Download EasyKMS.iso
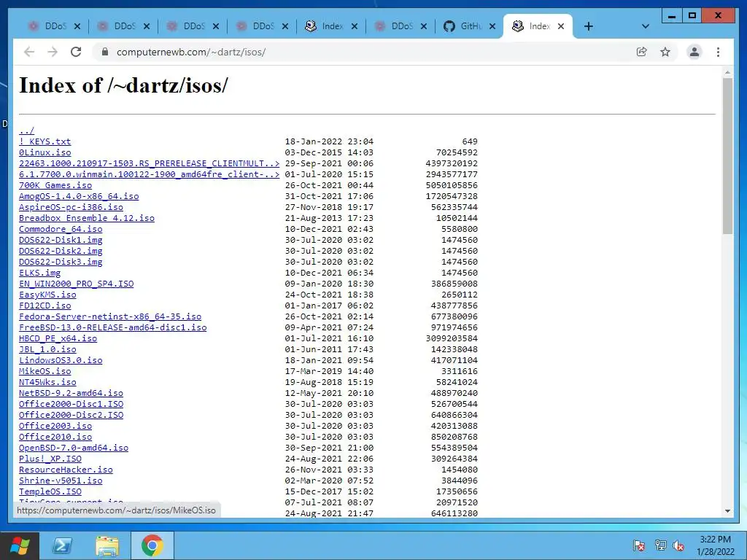The width and height of the screenshot is (747, 560). pos(47,295)
